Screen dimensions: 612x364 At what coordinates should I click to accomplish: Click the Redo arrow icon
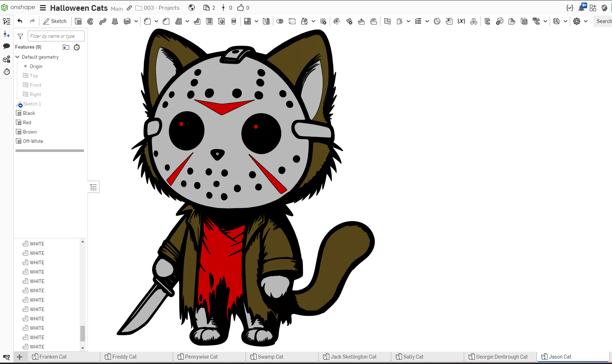pyautogui.click(x=32, y=21)
